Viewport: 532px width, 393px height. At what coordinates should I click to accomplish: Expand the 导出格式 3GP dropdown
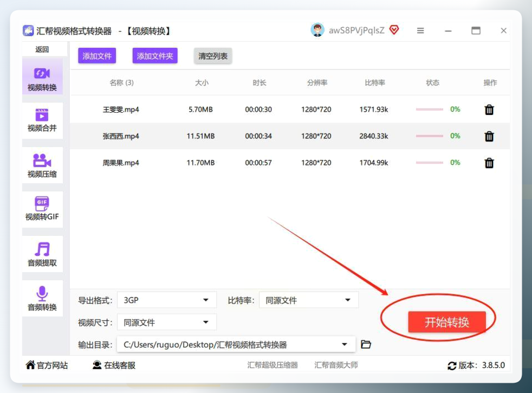point(167,300)
